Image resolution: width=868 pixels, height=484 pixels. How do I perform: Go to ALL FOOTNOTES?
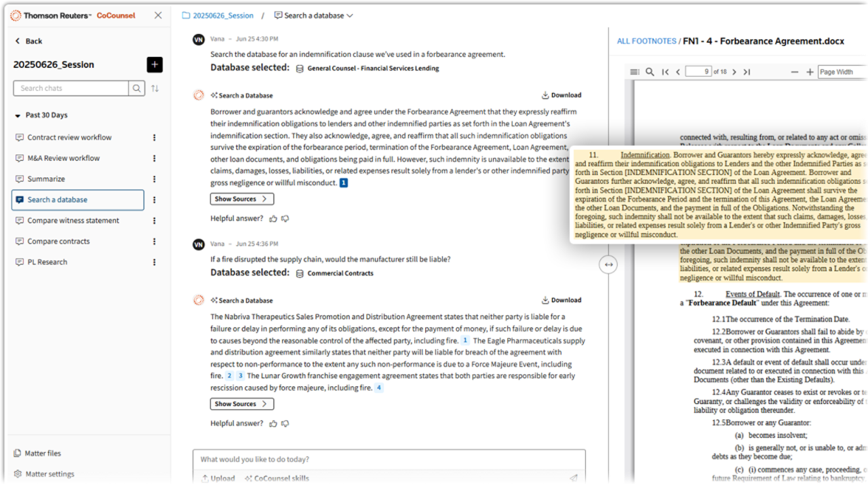[647, 41]
